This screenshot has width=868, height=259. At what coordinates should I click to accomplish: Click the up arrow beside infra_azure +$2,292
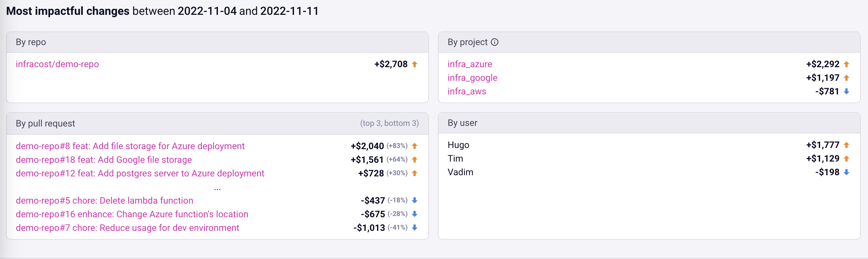[x=846, y=64]
